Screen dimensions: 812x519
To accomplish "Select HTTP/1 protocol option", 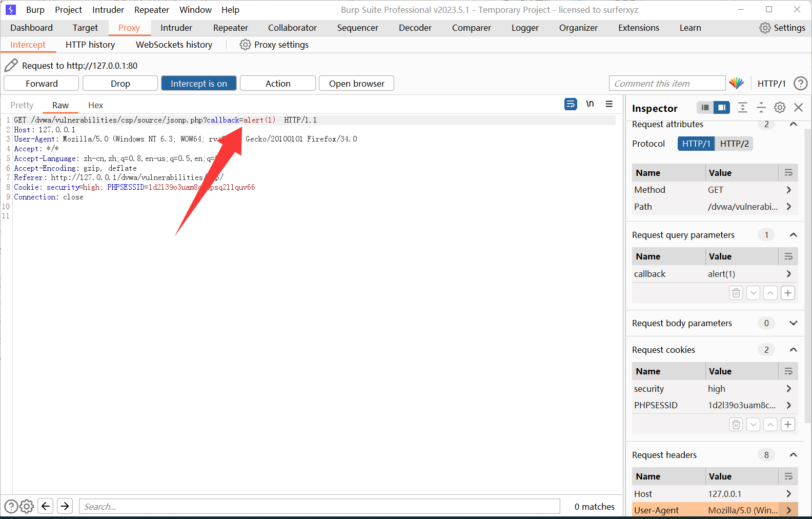I will click(x=696, y=144).
